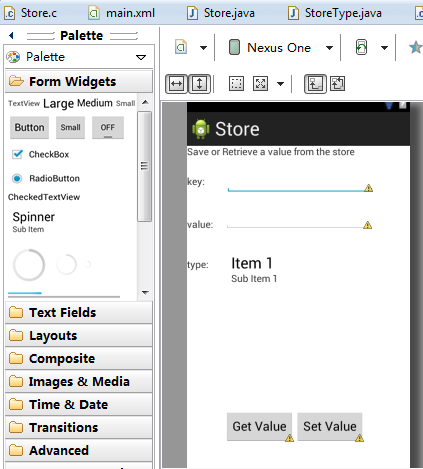
Task: Select the Spinner widget in the palette
Action: 34,222
